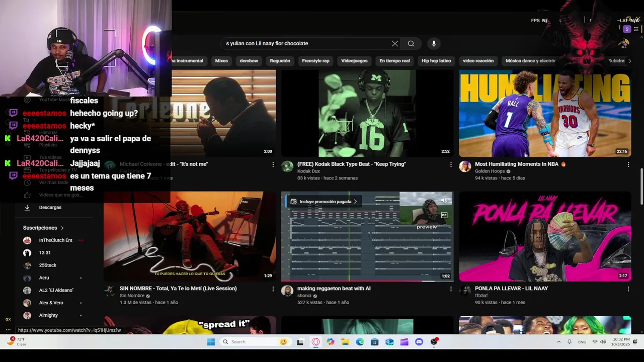Click the magnifier search button

click(x=411, y=44)
